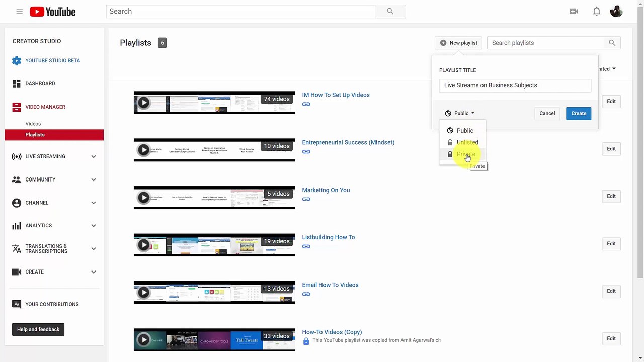This screenshot has width=644, height=362.
Task: Click the Channel person icon
Action: [17, 203]
